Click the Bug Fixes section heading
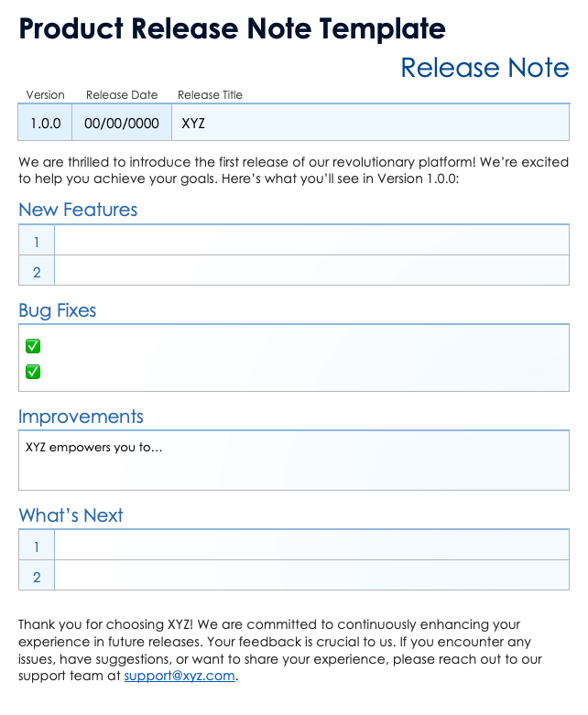The image size is (588, 715). click(58, 310)
